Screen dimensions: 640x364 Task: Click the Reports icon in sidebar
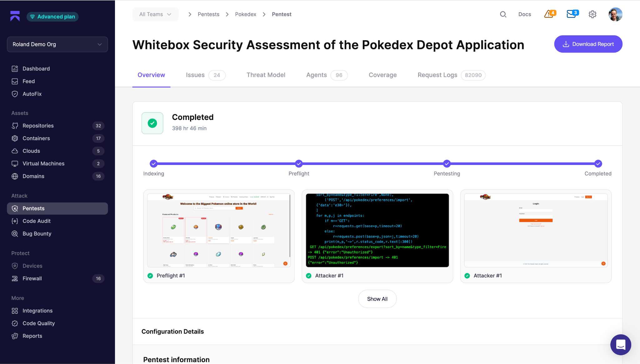click(15, 336)
